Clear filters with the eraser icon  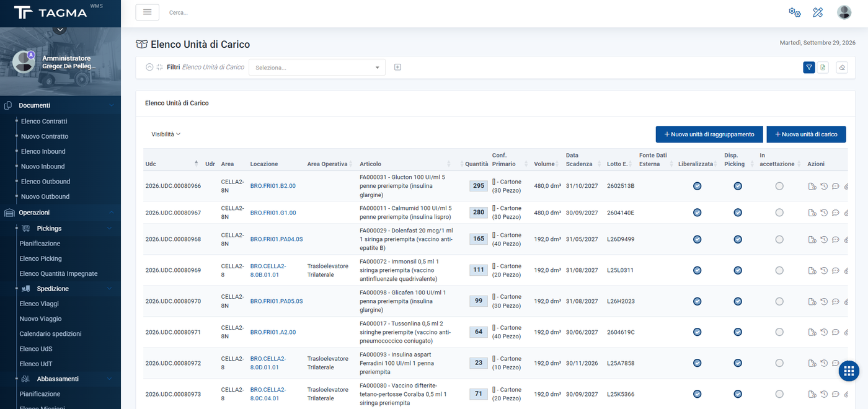coord(842,68)
